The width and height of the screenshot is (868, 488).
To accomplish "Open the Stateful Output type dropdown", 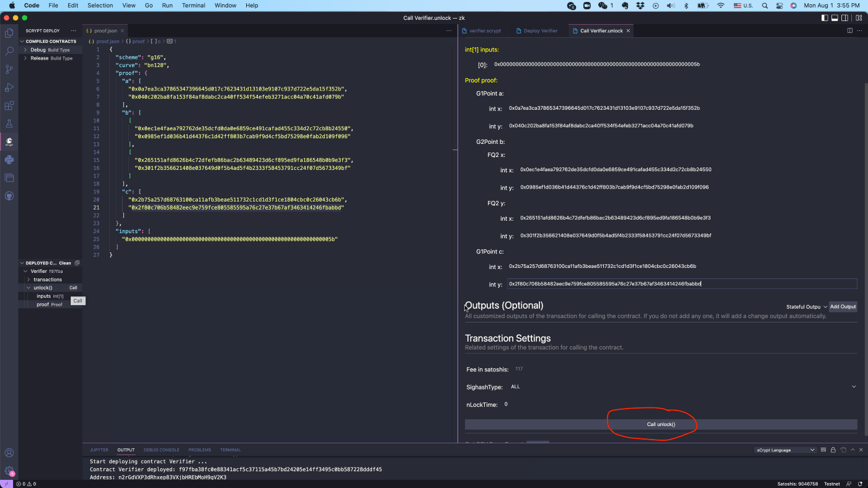I will (x=807, y=307).
